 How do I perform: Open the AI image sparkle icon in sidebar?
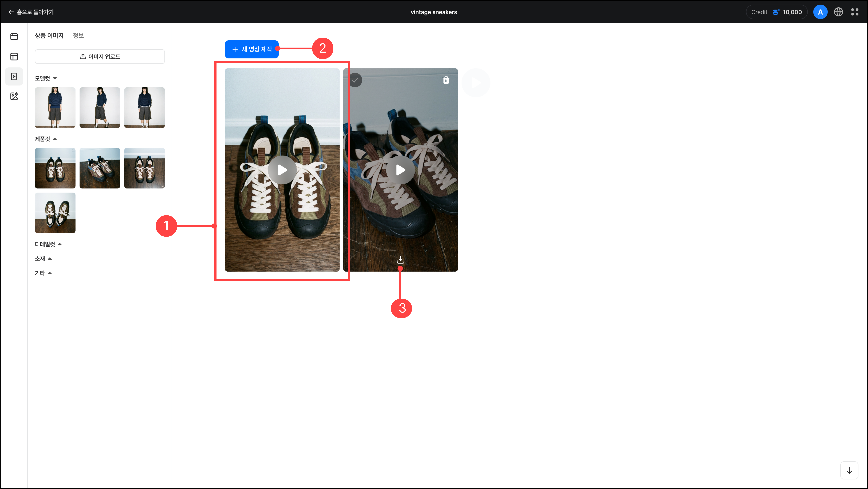(14, 96)
